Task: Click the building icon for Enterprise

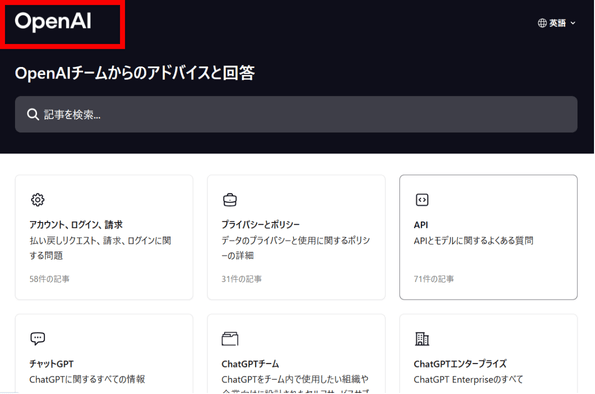Action: click(422, 339)
